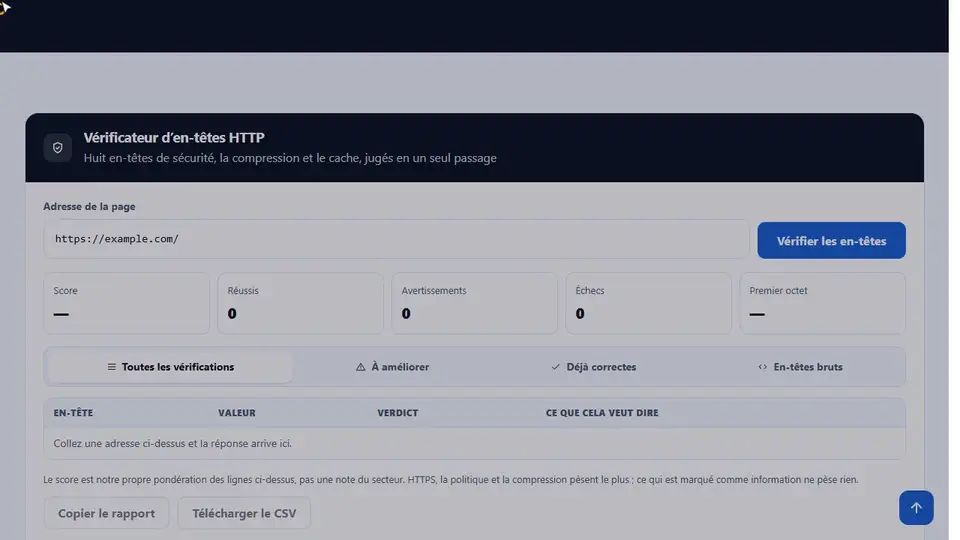Image resolution: width=960 pixels, height=540 pixels.
Task: Click the shield icon beside the title
Action: click(58, 148)
